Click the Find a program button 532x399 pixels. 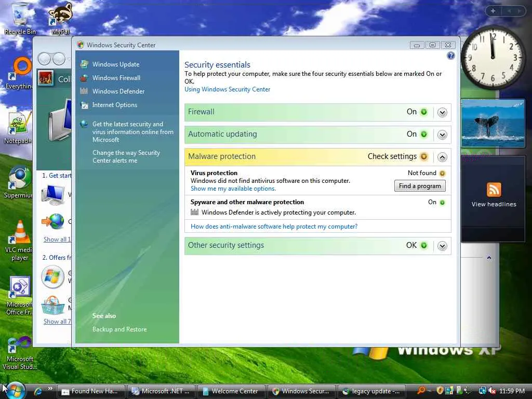[420, 186]
